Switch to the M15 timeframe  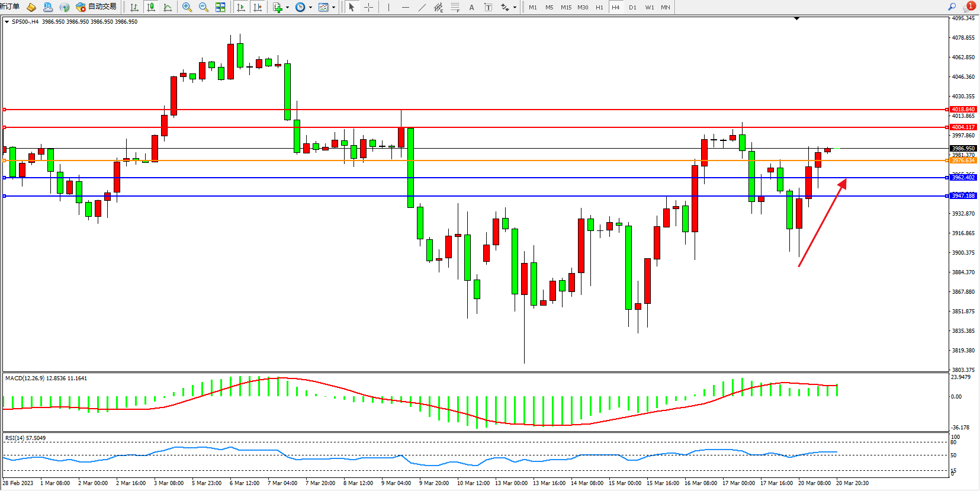coord(566,7)
